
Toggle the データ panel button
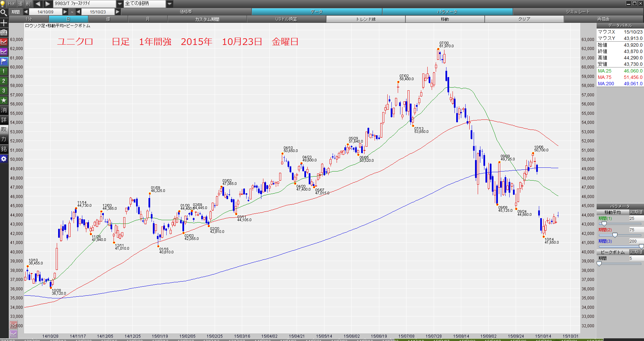316,12
